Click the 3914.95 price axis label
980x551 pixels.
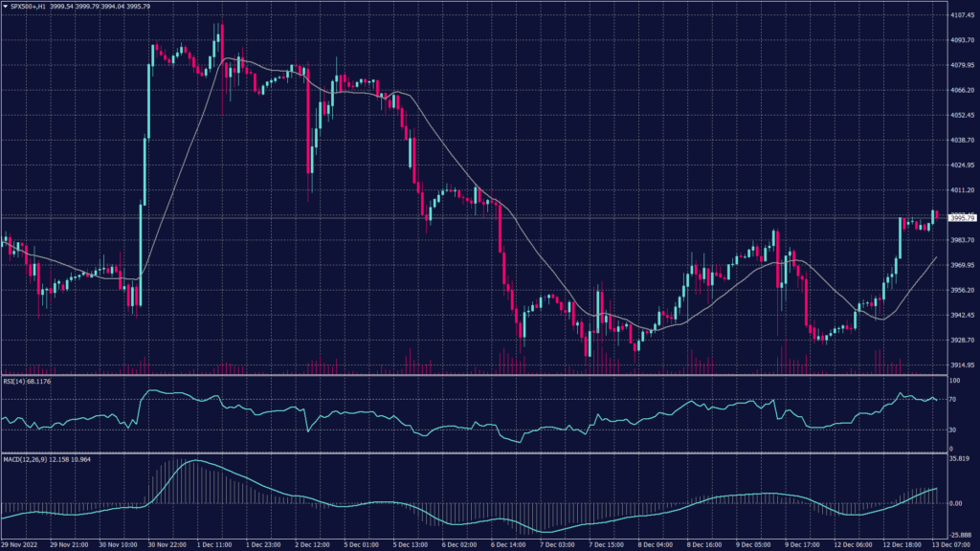(x=962, y=364)
